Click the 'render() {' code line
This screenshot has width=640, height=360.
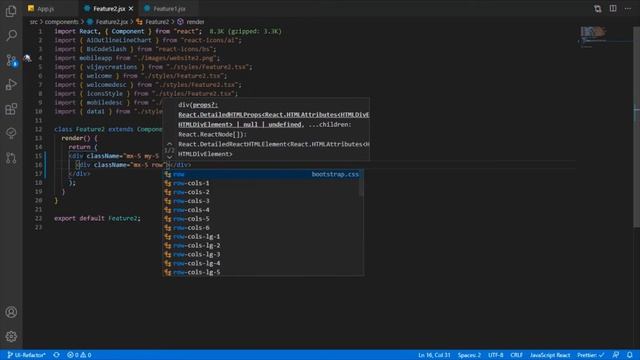[79, 138]
